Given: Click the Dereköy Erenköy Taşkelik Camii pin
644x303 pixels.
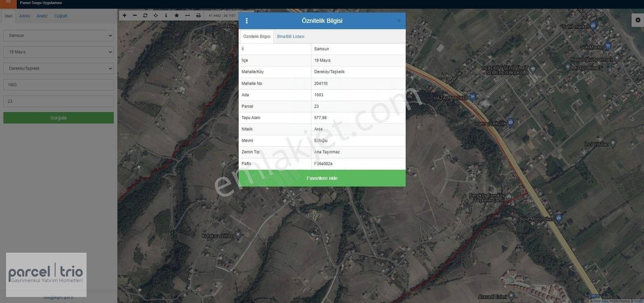Looking at the screenshot, I should pos(509,197).
